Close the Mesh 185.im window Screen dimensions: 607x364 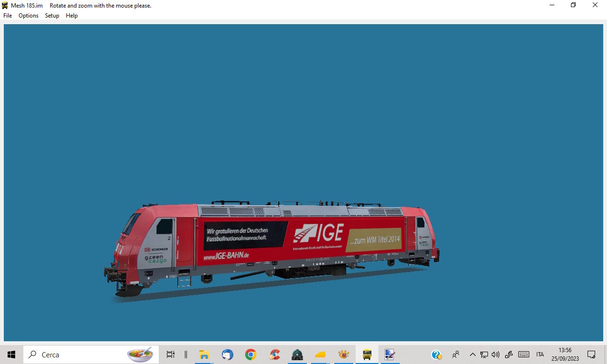tap(595, 5)
